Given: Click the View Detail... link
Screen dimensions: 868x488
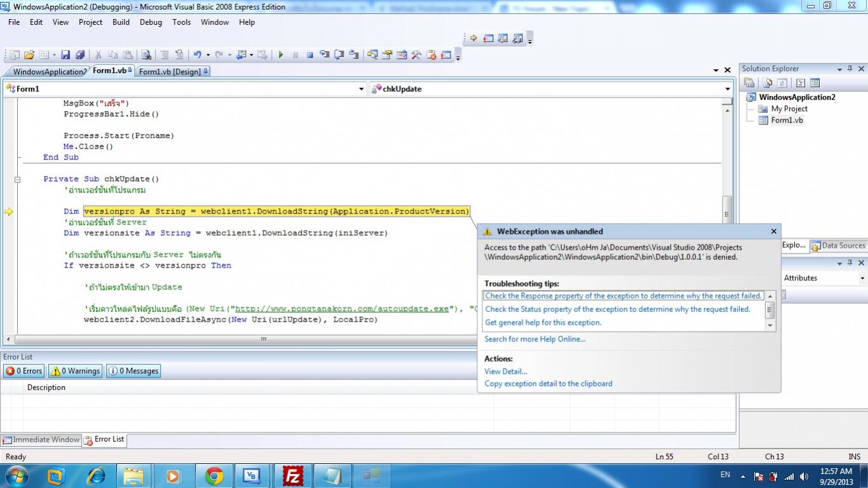Looking at the screenshot, I should point(506,372).
